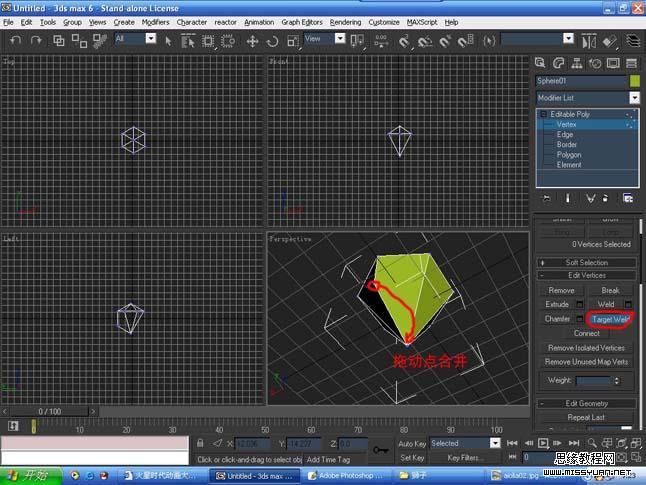Click Configure Modifier Sets icon

[628, 198]
